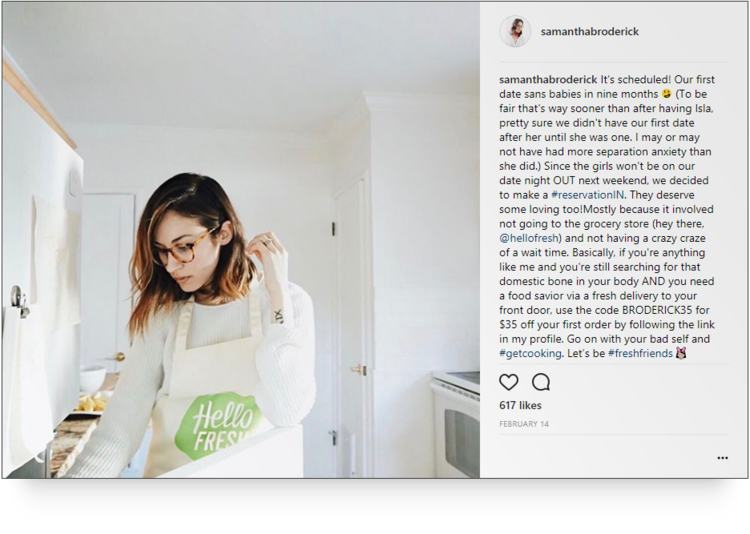
Task: Click the samanthabroderick name starting the caption
Action: coord(548,79)
